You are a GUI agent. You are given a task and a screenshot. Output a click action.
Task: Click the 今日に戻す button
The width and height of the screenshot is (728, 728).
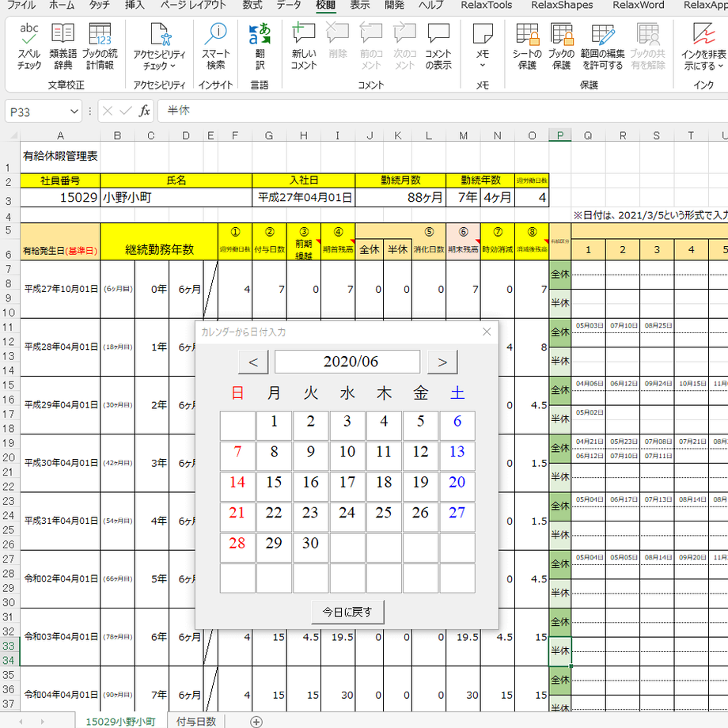[347, 612]
